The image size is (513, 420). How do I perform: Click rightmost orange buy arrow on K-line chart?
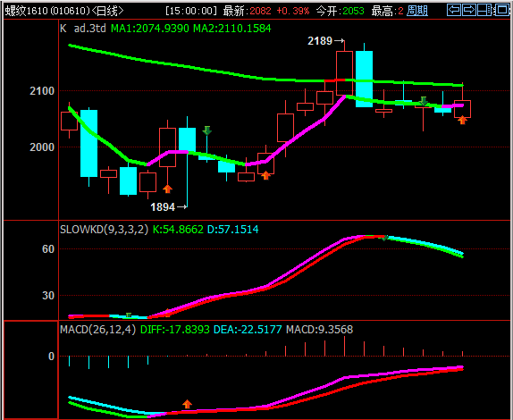pyautogui.click(x=462, y=120)
